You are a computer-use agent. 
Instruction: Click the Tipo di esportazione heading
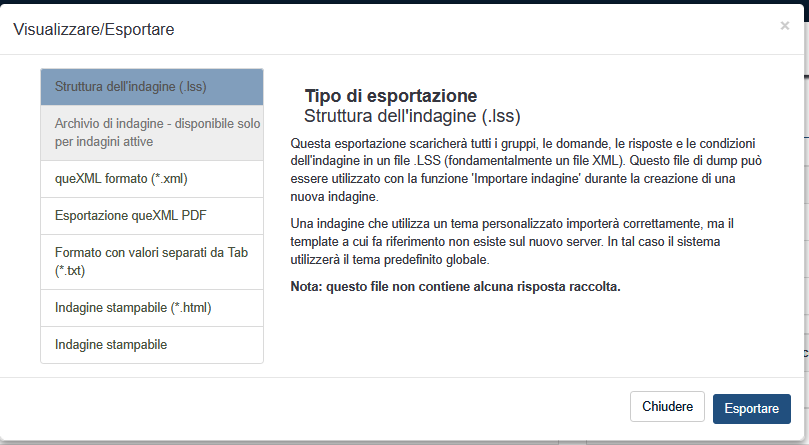point(390,96)
